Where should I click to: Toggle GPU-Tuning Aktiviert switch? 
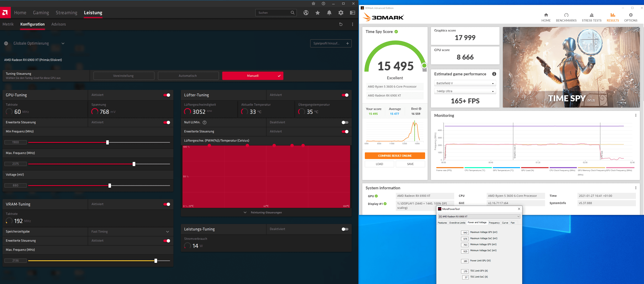(x=167, y=95)
